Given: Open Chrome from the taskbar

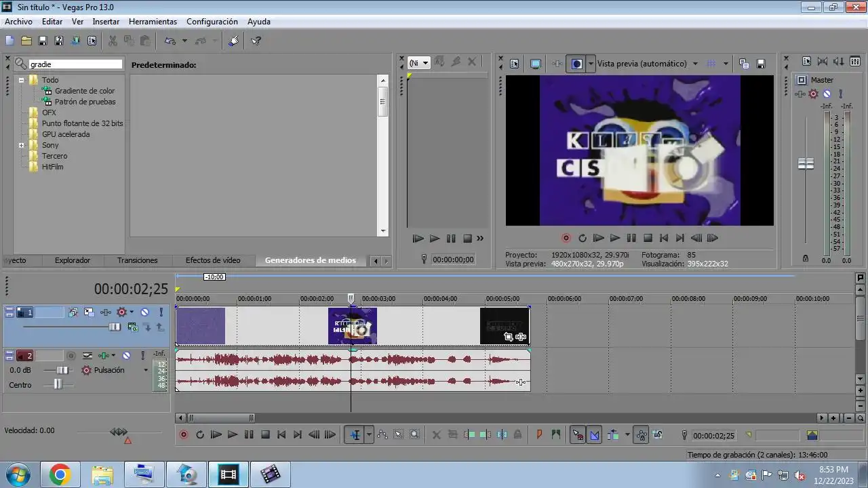Looking at the screenshot, I should point(60,474).
